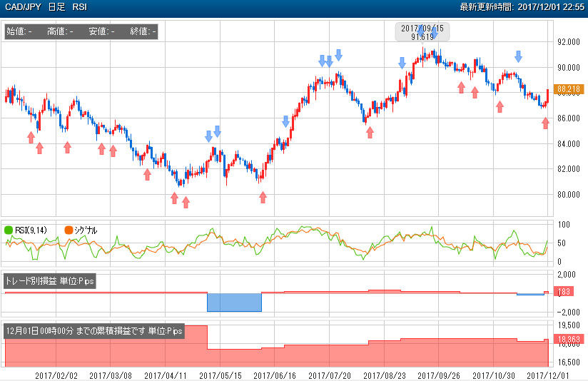Click the 86.000 price axis label
This screenshot has height=381, width=588.
[569, 118]
